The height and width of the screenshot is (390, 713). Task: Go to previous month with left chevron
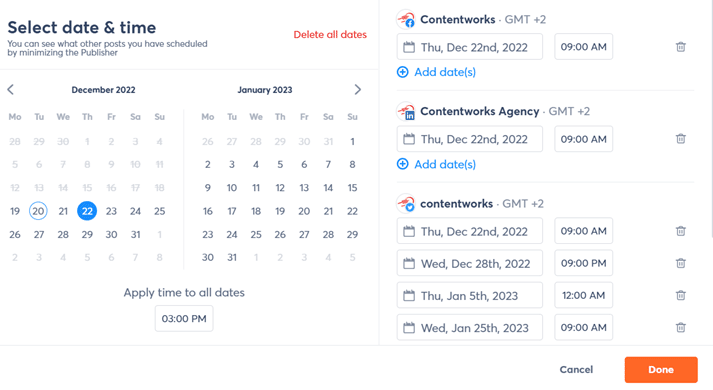click(11, 90)
